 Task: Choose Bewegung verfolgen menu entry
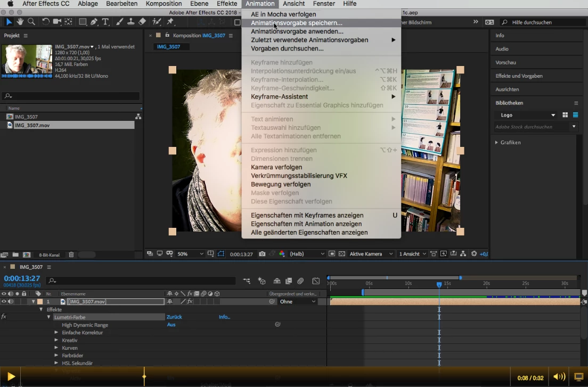321,184
